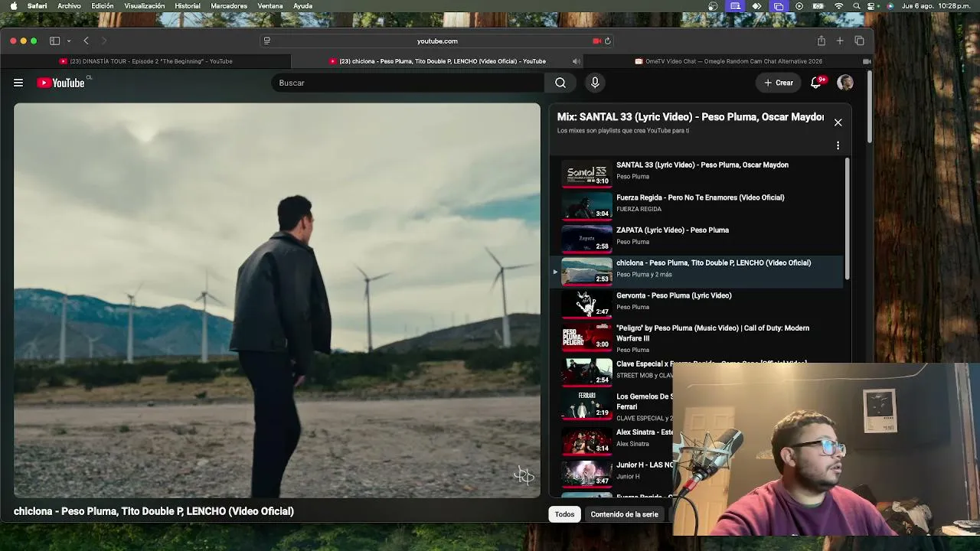Open the SANTAL 33 video thumbnail
Screen dimensions: 980x551
coord(587,172)
